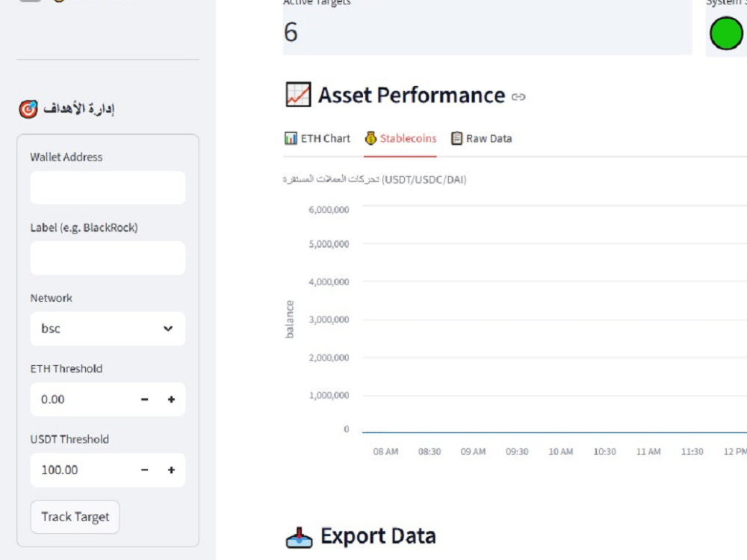
Task: Click the Track Target button
Action: [75, 517]
